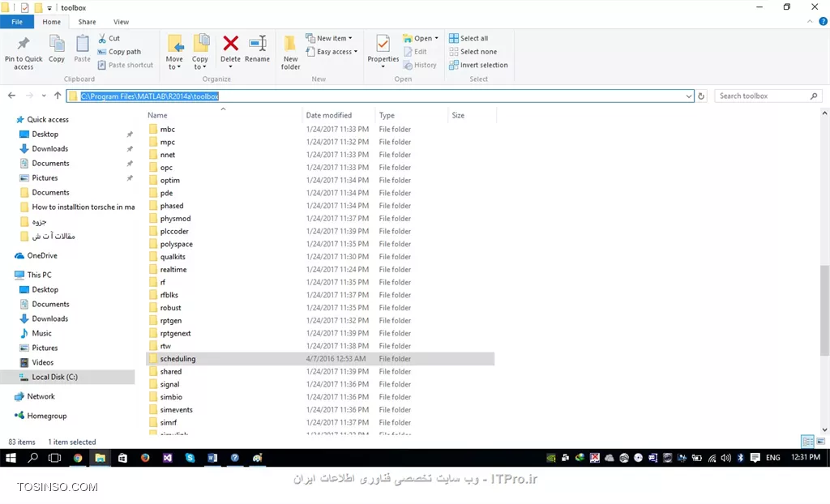Click the Rename icon
Image resolution: width=830 pixels, height=504 pixels.
coord(257,44)
